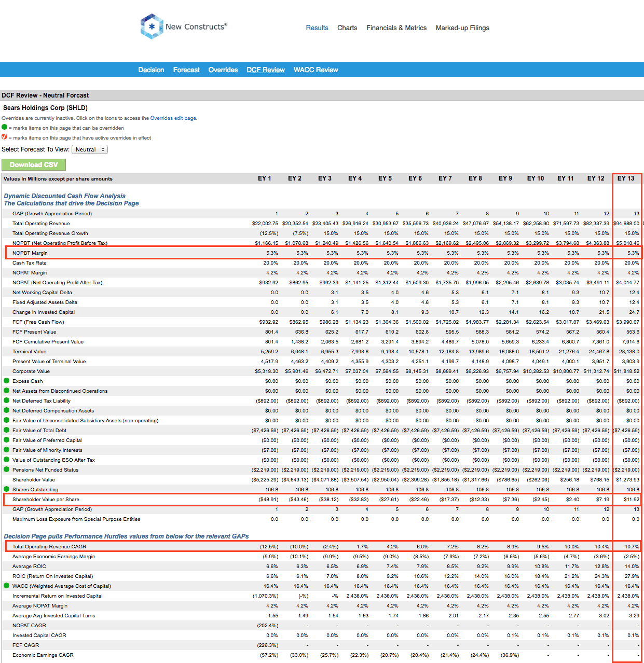Switch to the Decision tab
This screenshot has height=663, width=644.
click(151, 70)
